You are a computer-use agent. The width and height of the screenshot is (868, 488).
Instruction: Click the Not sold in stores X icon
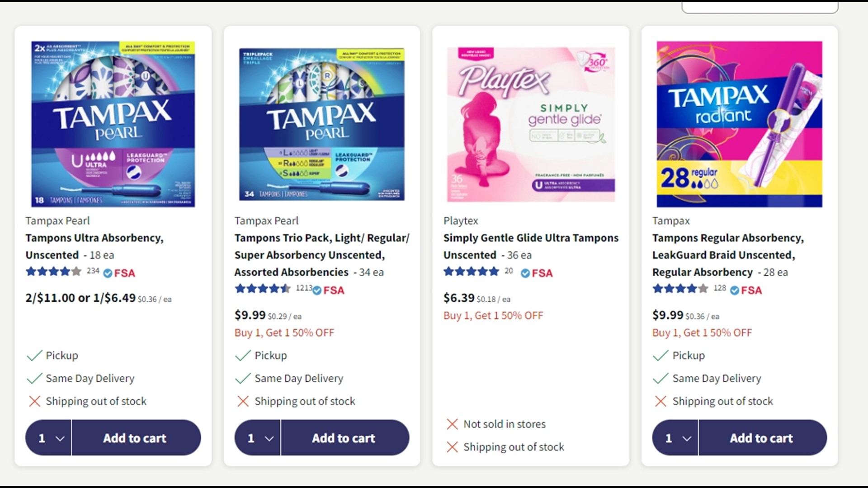click(452, 424)
